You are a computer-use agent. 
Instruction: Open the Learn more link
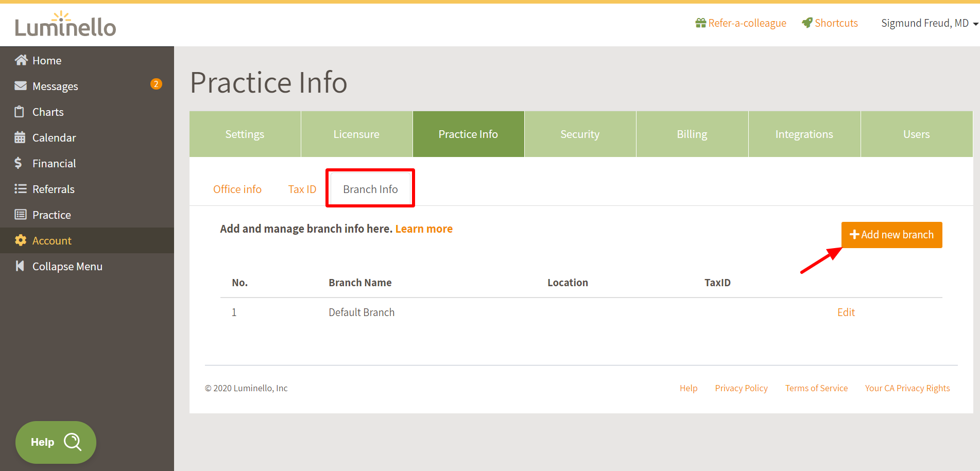point(424,229)
